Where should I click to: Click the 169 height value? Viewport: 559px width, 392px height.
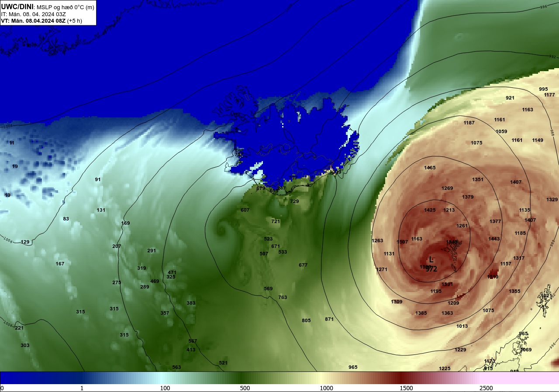tap(125, 223)
